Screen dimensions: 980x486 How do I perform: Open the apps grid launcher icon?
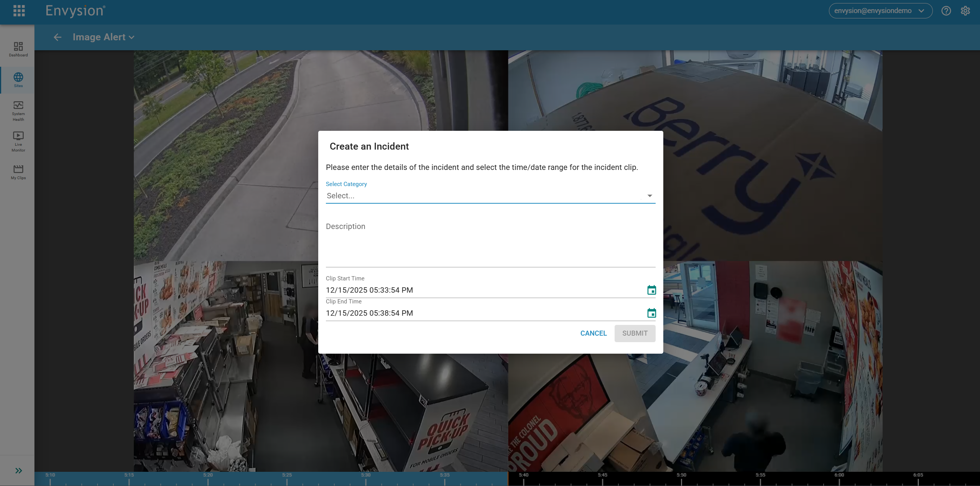[x=19, y=11]
